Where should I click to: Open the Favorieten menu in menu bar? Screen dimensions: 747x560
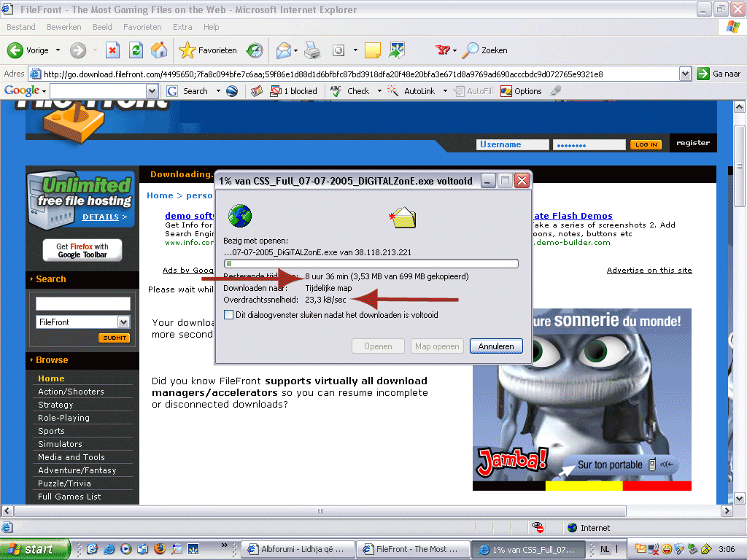[142, 27]
